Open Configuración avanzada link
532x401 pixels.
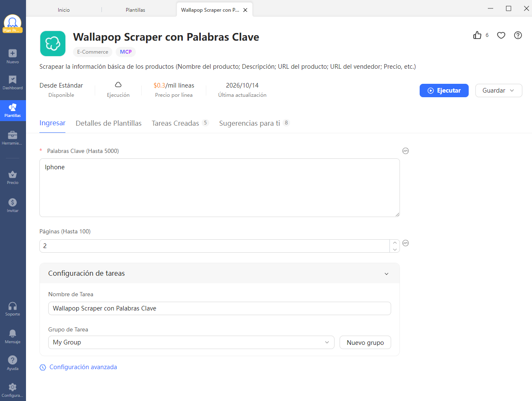pos(78,367)
